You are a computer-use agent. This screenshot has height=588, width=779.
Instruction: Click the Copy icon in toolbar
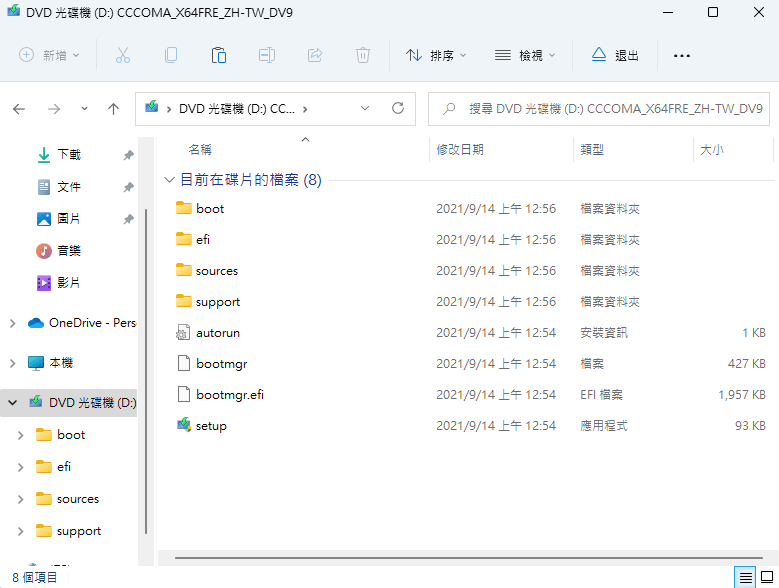tap(171, 55)
